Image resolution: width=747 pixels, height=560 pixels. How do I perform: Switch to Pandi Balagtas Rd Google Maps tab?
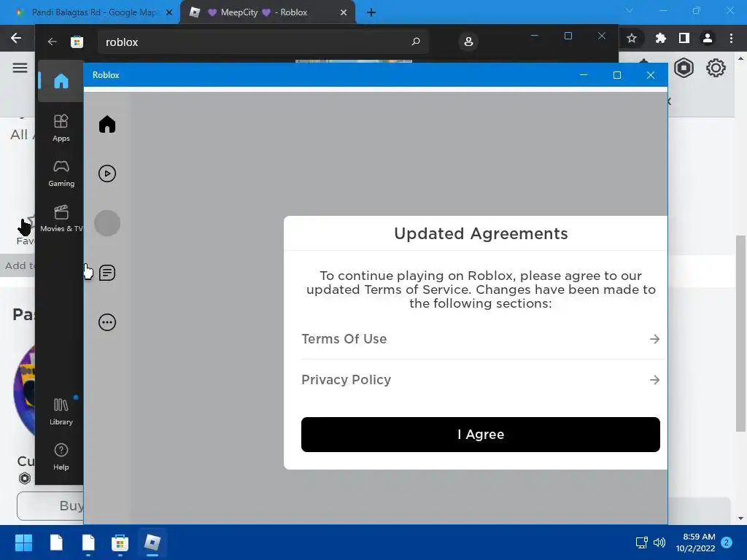pyautogui.click(x=93, y=12)
